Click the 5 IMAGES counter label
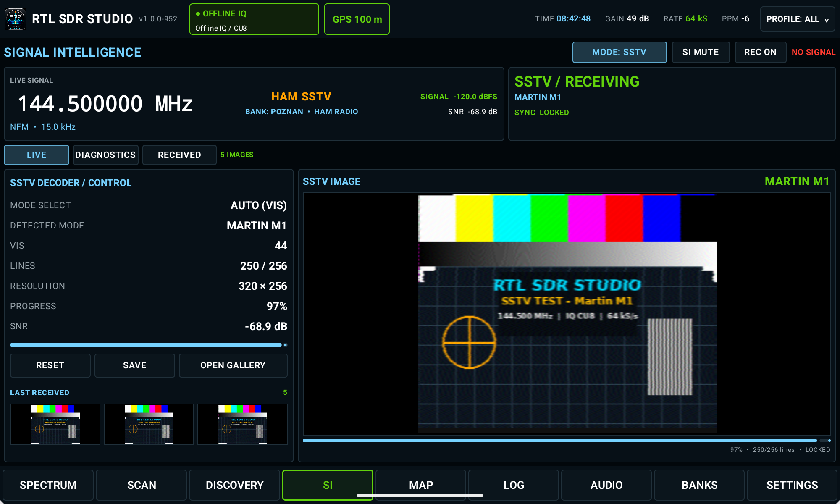This screenshot has height=504, width=840. (x=237, y=155)
